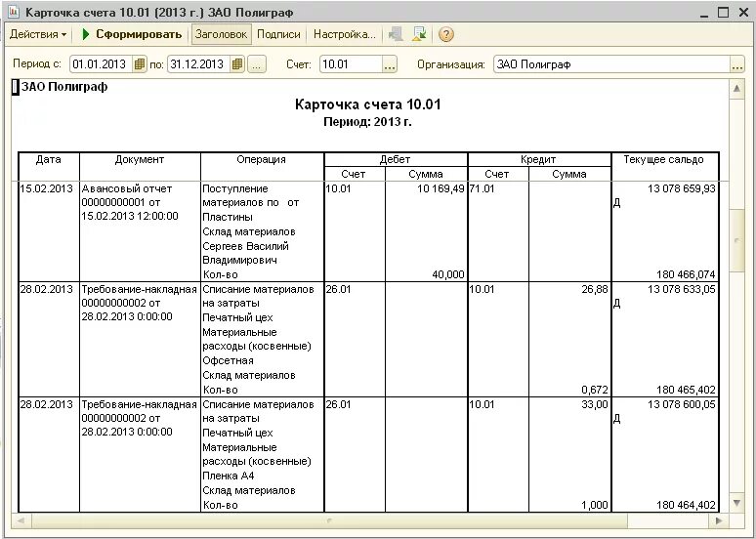Click balance quantity 180 464,402

coord(686,505)
